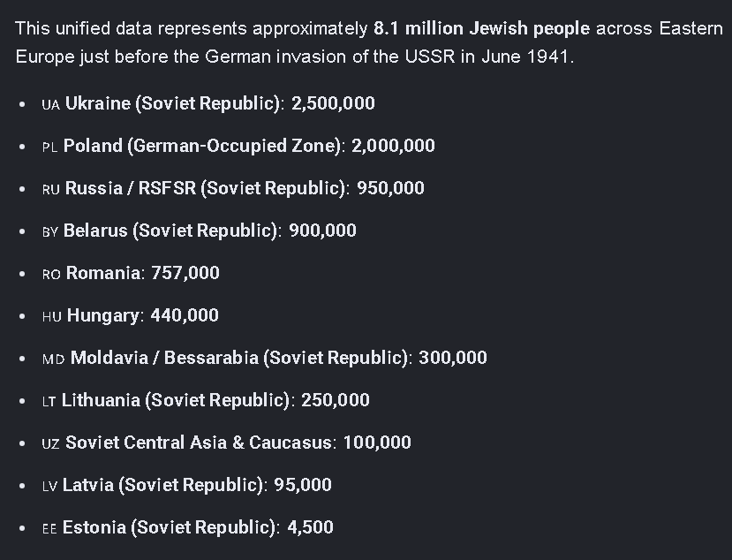Click the UA country code icon
The height and width of the screenshot is (560, 732).
point(51,104)
